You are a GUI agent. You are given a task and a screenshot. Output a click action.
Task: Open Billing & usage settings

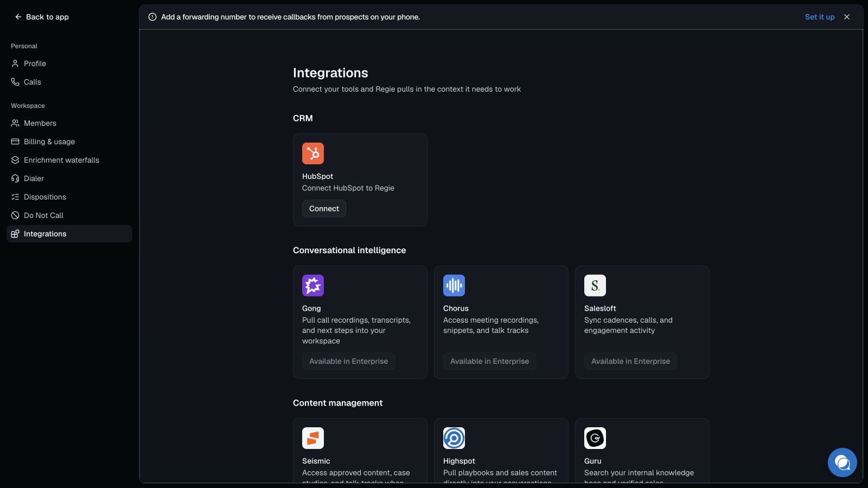pyautogui.click(x=69, y=142)
